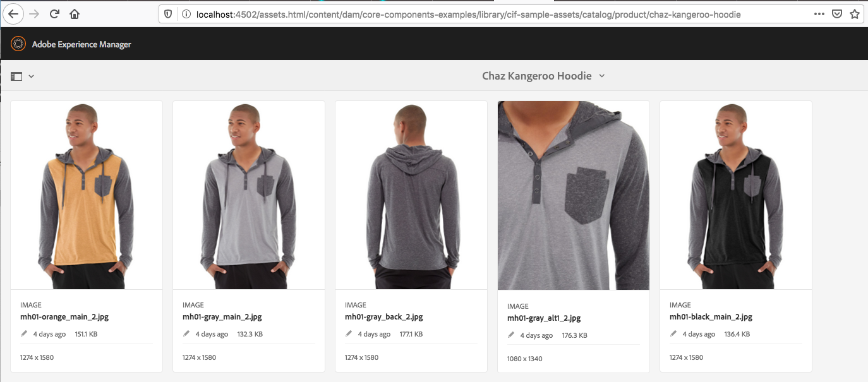868x382 pixels.
Task: Expand the Chaz Kangeroo Hoodie title dropdown
Action: pos(602,76)
